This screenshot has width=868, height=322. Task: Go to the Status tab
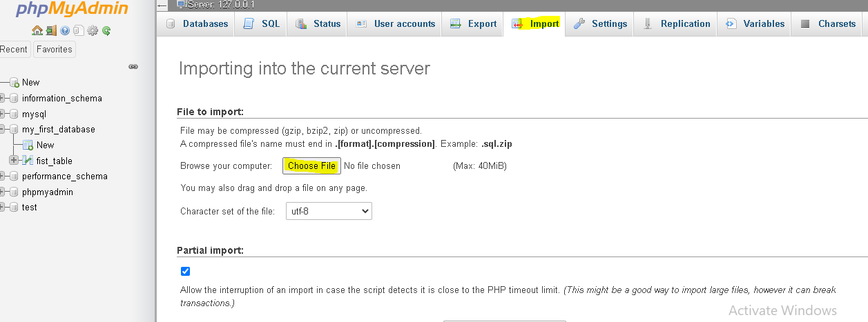[318, 23]
